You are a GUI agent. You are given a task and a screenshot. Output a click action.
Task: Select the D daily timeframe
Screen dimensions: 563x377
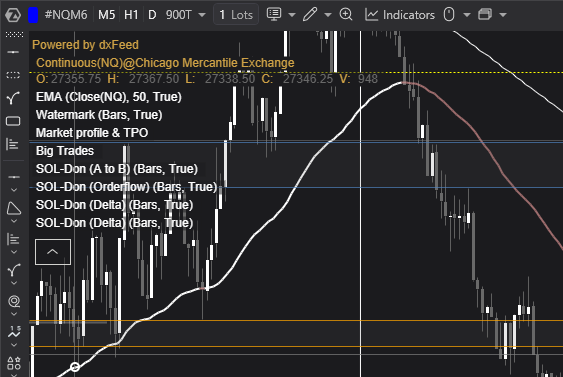pyautogui.click(x=152, y=15)
